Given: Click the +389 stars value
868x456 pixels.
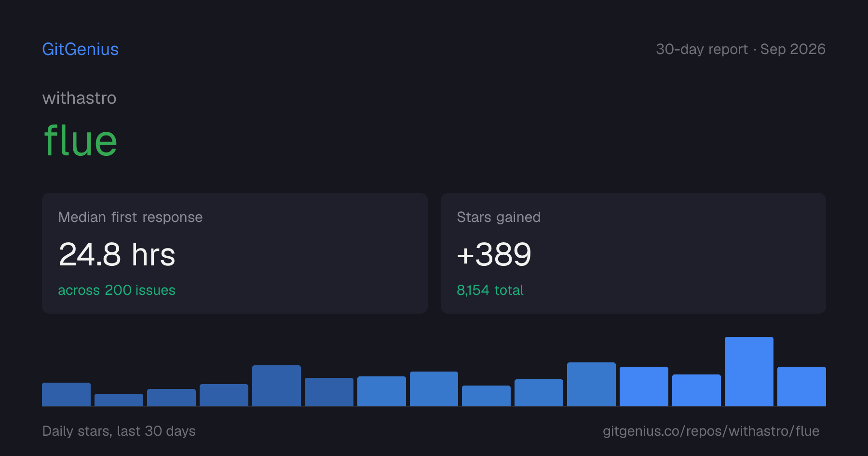Looking at the screenshot, I should point(494,254).
